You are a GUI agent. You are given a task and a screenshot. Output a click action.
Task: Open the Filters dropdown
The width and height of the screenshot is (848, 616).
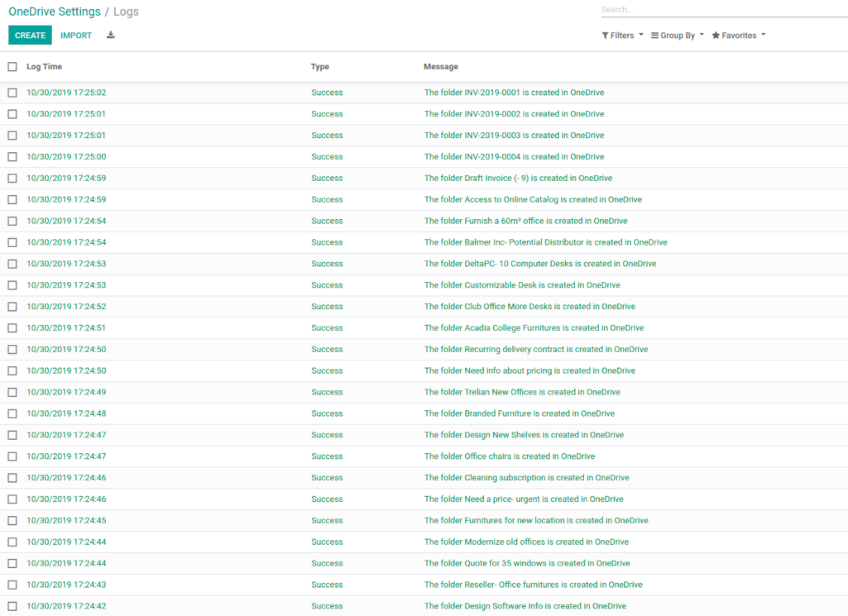(x=622, y=35)
